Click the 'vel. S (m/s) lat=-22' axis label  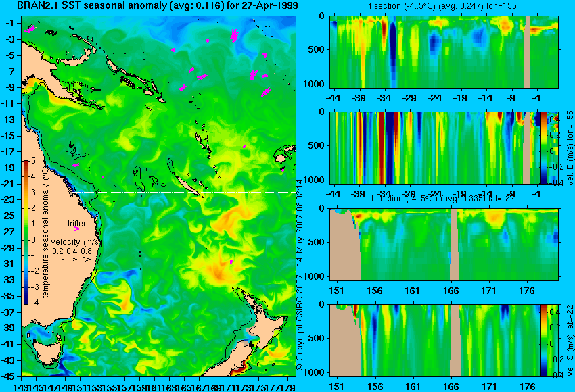[570, 341]
